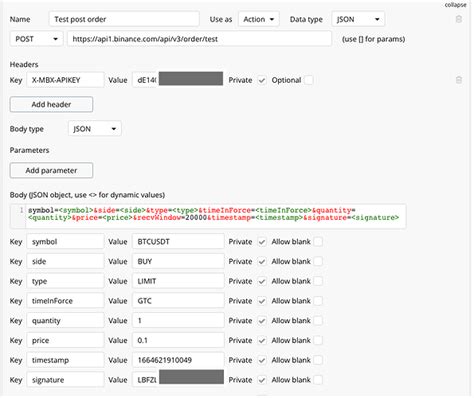Toggle Allow blank for timestamp
Image resolution: width=474 pixels, height=398 pixels.
(x=318, y=360)
